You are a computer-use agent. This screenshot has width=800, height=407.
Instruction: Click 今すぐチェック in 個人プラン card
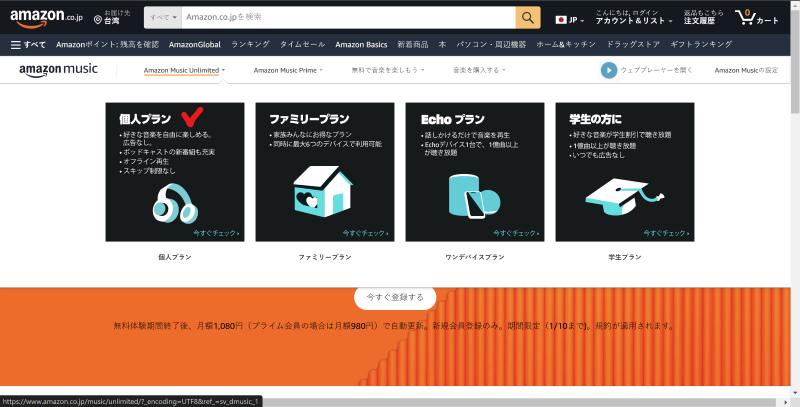[x=216, y=233]
